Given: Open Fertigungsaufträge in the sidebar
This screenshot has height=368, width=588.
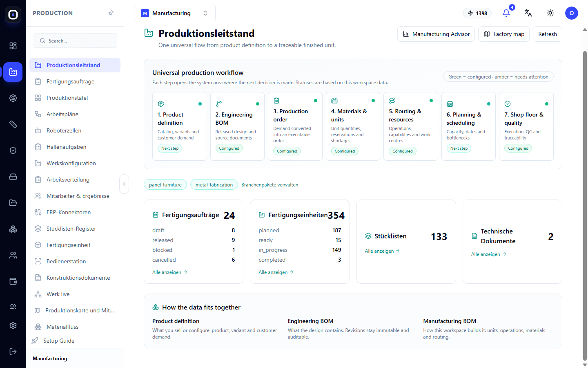Looking at the screenshot, I should click(75, 81).
